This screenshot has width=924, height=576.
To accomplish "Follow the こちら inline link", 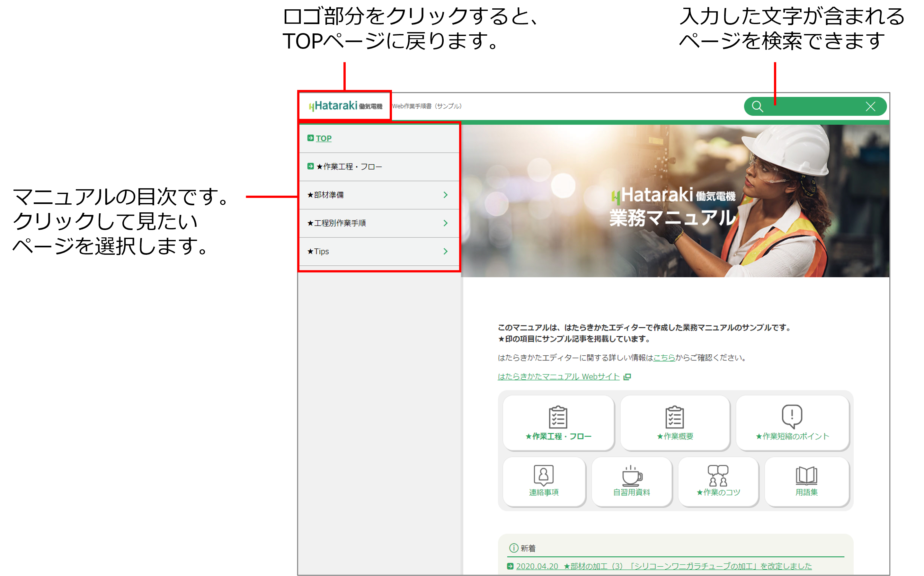I will 664,358.
